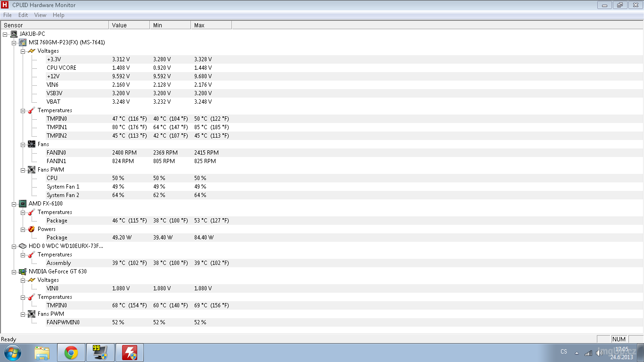Collapse the Fans section
This screenshot has height=362, width=644.
(23, 144)
